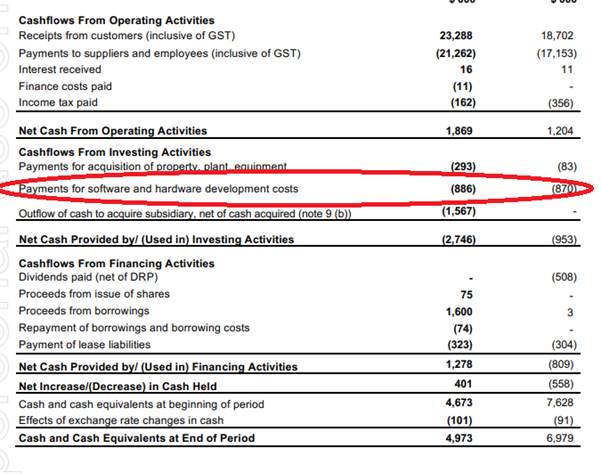The height and width of the screenshot is (474, 601).
Task: Click dividends paid value (508)
Action: click(x=564, y=277)
